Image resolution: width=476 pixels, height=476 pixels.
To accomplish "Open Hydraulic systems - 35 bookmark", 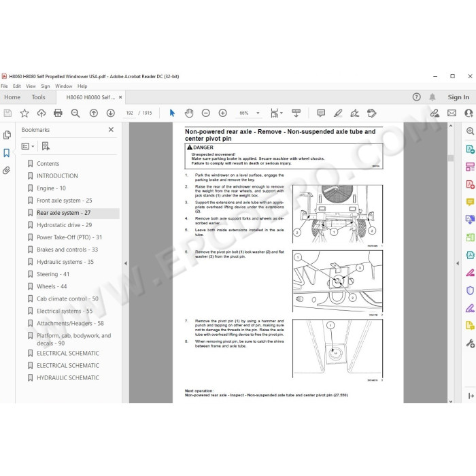I will pyautogui.click(x=65, y=262).
